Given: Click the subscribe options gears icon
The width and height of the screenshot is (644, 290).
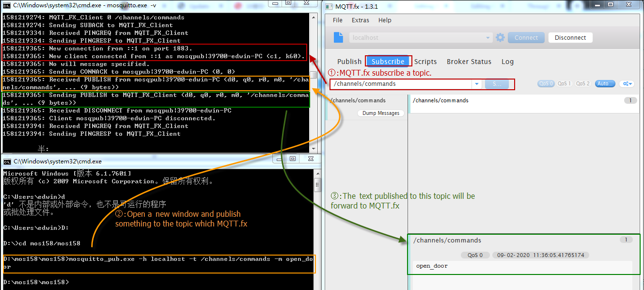Looking at the screenshot, I should tap(627, 83).
